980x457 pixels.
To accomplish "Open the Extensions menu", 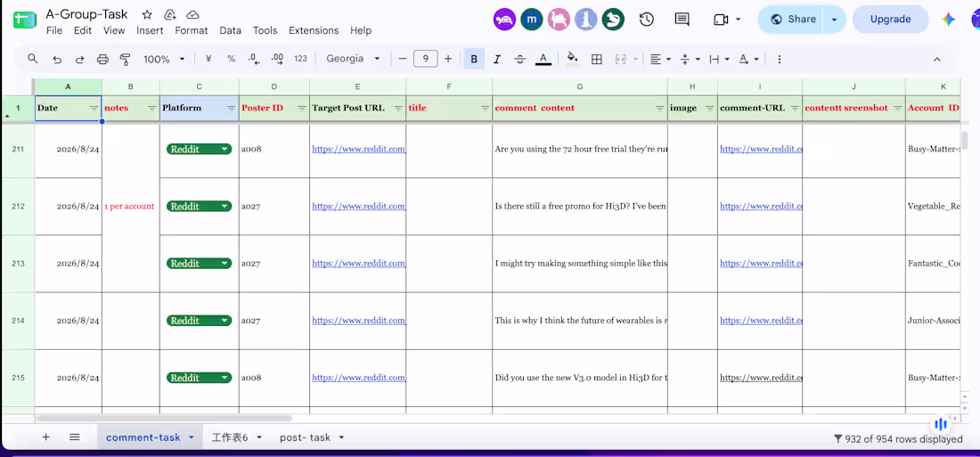I will (x=313, y=30).
